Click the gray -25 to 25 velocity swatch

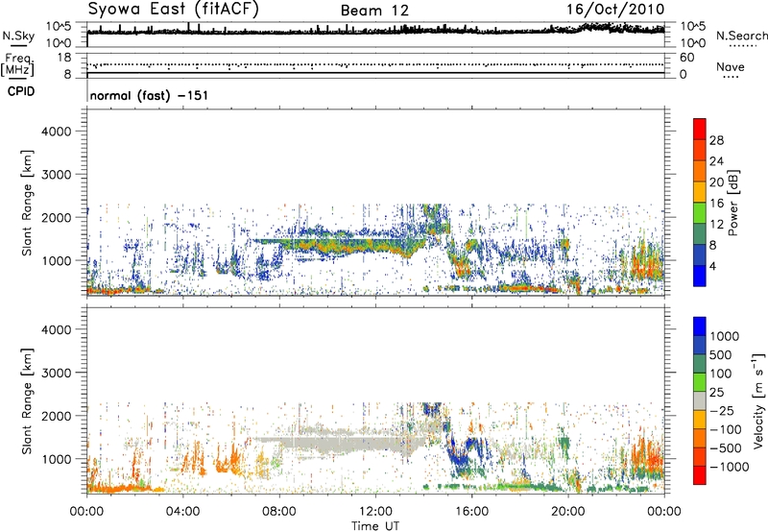pos(700,400)
